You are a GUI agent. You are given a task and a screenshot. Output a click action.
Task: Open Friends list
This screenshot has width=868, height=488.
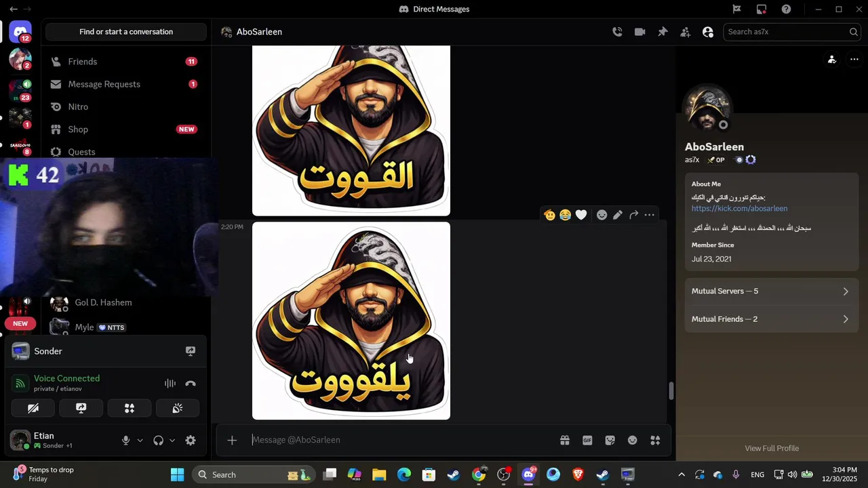(125, 62)
